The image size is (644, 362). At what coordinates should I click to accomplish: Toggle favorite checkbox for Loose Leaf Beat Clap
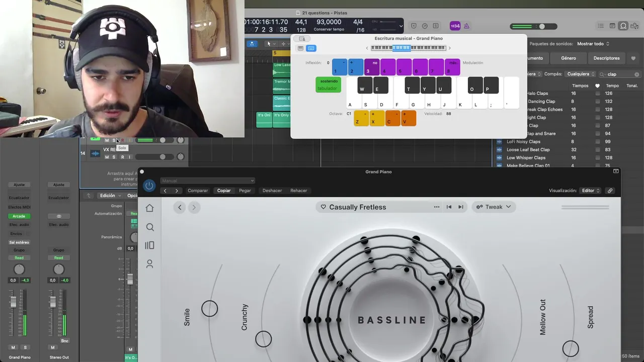597,150
